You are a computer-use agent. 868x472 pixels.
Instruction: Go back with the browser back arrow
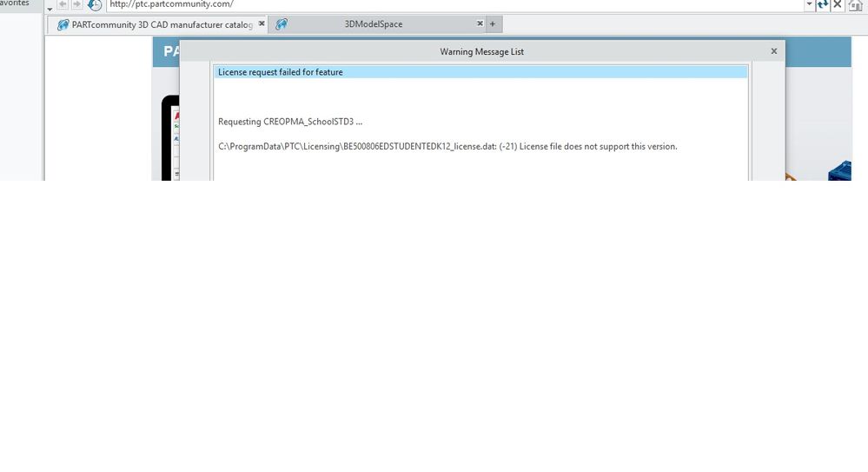point(63,4)
